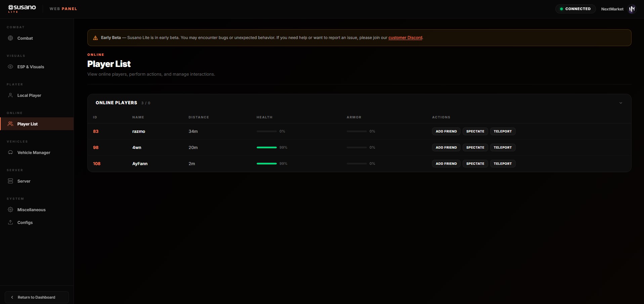Open the NextMarket profile avatar
This screenshot has width=644, height=304.
click(x=632, y=9)
